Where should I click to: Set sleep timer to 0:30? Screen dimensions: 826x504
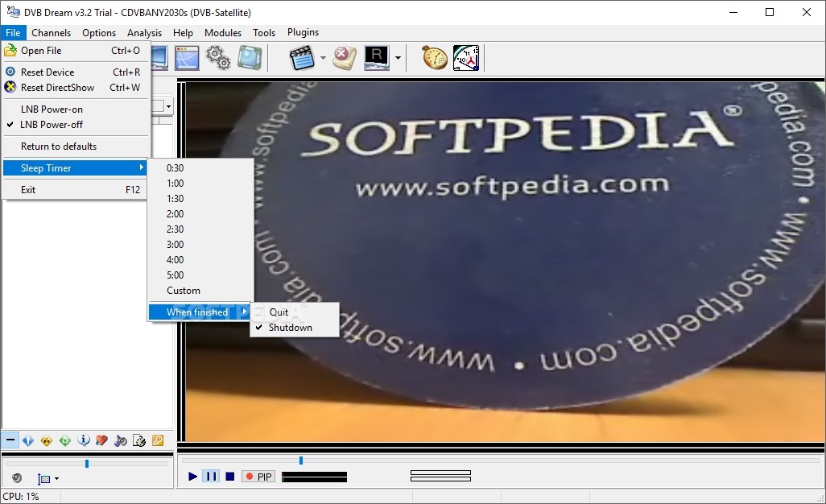click(200, 168)
